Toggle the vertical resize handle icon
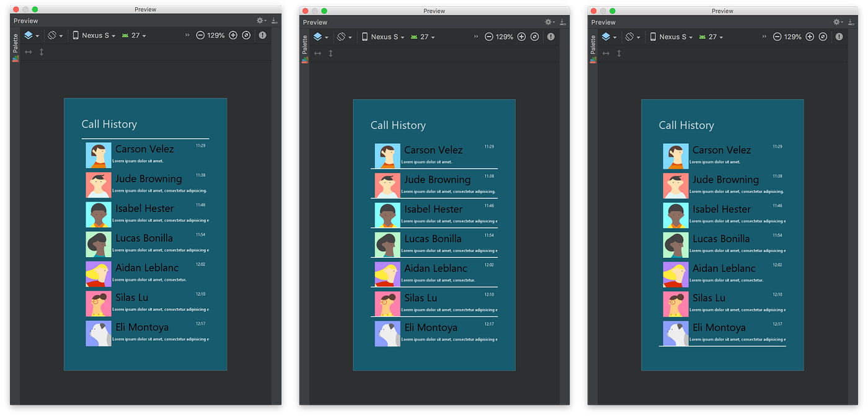Screen dimensions: 868x416 41,52
